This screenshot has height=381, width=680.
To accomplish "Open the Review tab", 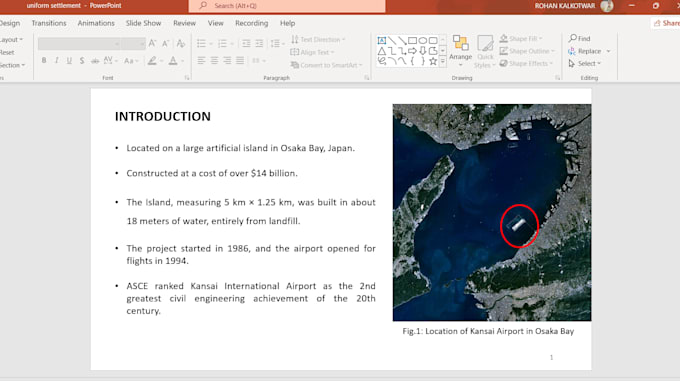I will 184,23.
